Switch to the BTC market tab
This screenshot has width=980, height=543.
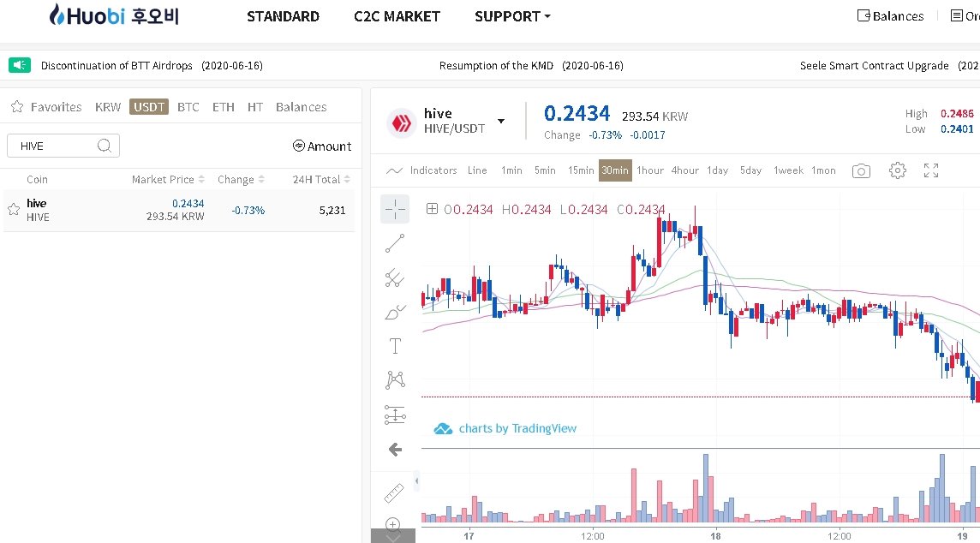[188, 107]
